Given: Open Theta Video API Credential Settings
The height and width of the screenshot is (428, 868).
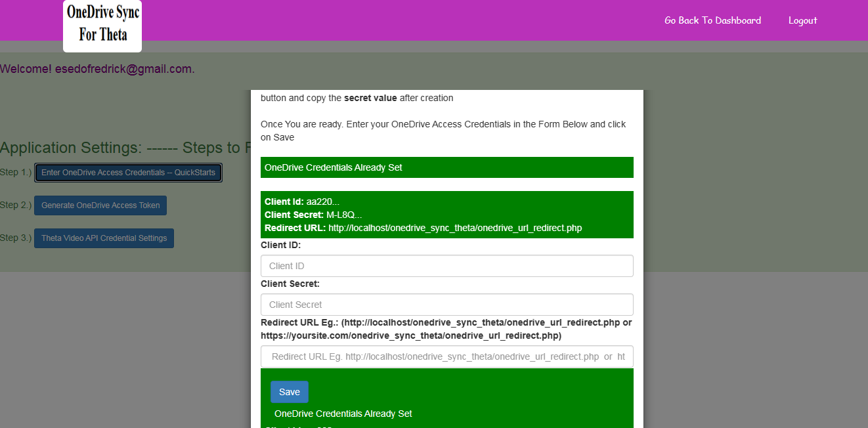Looking at the screenshot, I should point(104,238).
